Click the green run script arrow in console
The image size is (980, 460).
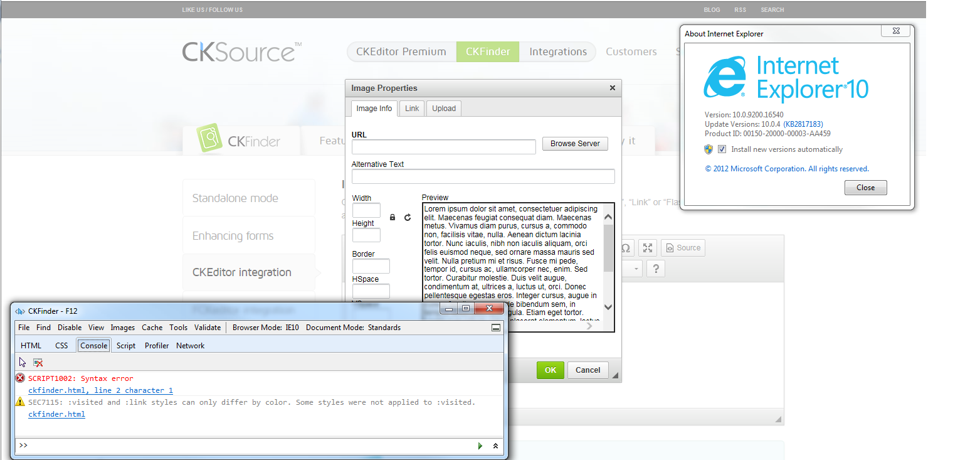[x=480, y=446]
